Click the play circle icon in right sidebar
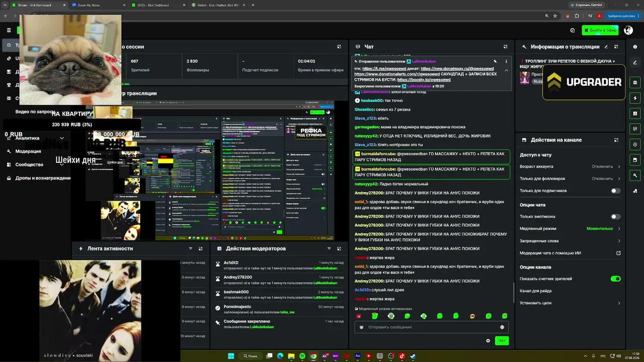 click(x=635, y=144)
